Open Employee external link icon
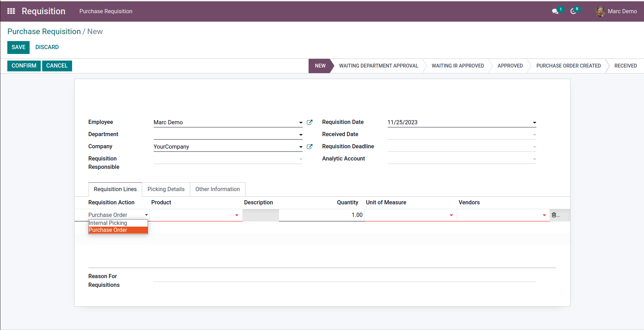This screenshot has height=330, width=644. click(310, 122)
